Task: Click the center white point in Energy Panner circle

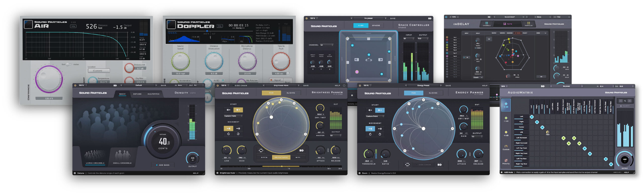Action: [423, 129]
